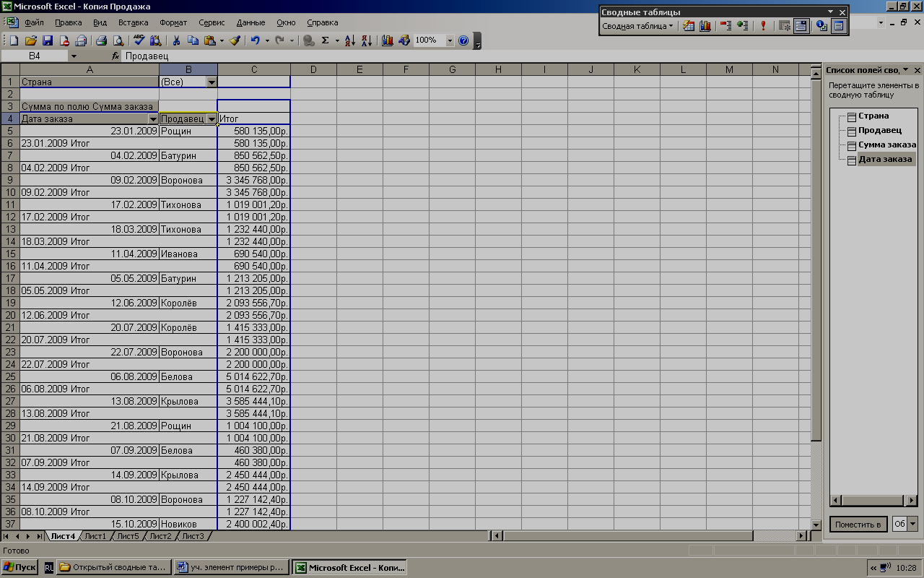Open the Данные menu
Screen dimensions: 924x578
(x=250, y=23)
